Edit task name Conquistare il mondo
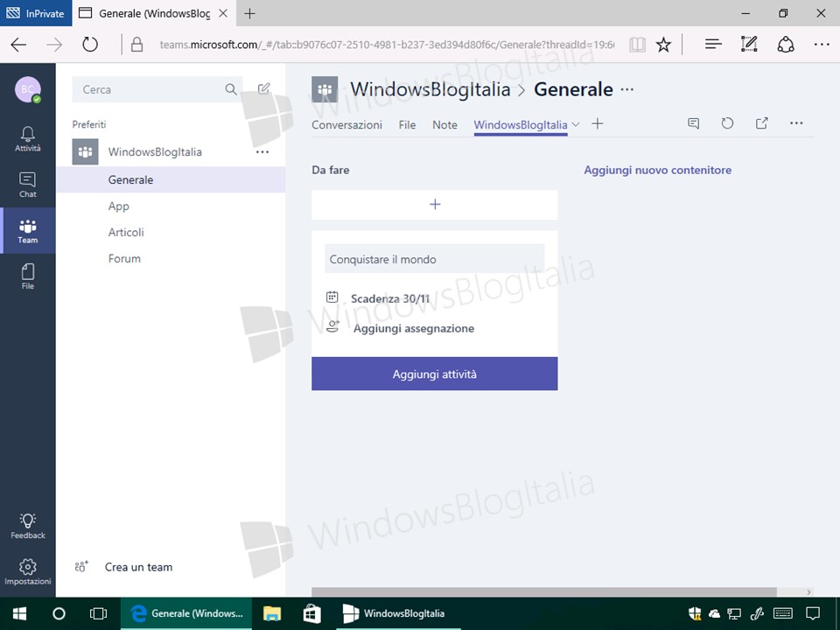 pyautogui.click(x=435, y=259)
